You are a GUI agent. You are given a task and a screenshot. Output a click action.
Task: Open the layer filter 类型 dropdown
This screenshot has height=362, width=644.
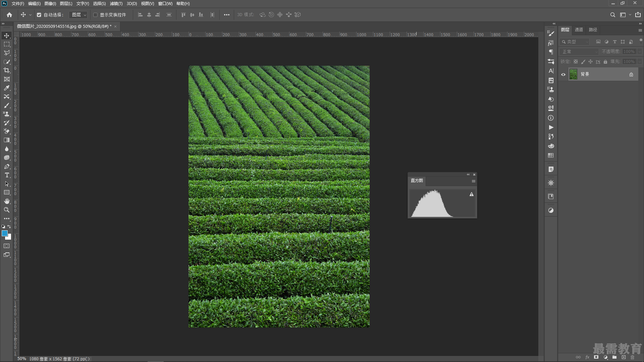pyautogui.click(x=575, y=42)
